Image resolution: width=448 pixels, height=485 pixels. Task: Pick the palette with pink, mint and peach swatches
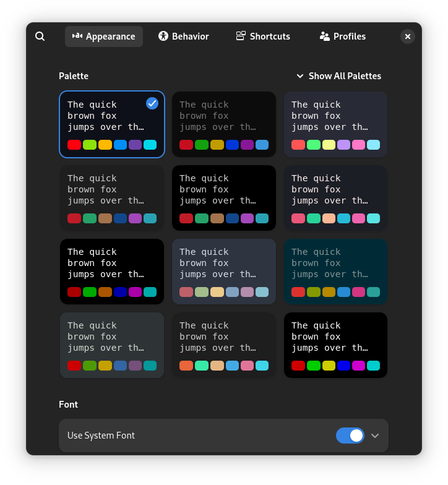coord(335,198)
